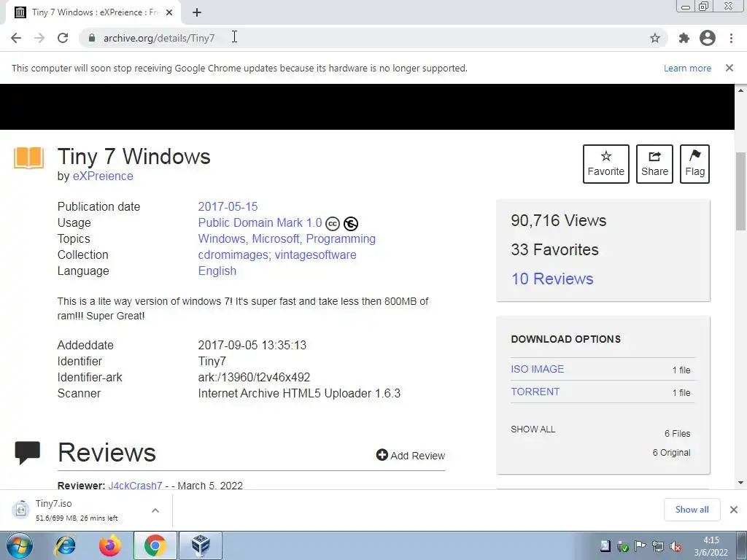Download the ISO IMAGE file
Screen dimensions: 747x560
[538, 369]
